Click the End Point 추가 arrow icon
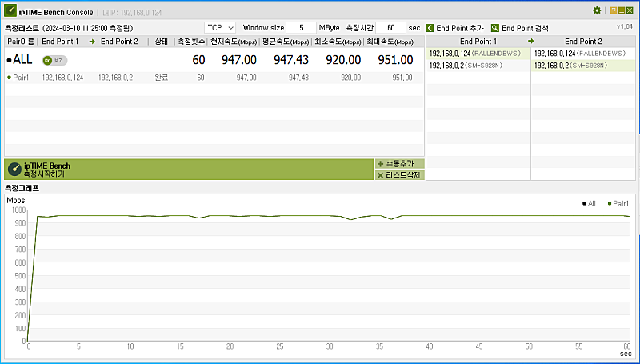Screen dimensions: 640x364 (x=430, y=28)
